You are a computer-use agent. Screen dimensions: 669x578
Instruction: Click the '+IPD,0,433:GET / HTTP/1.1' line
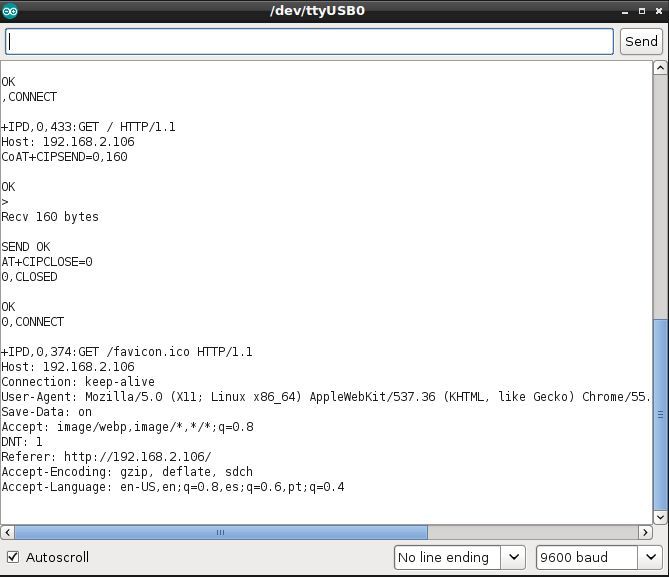pyautogui.click(x=88, y=127)
